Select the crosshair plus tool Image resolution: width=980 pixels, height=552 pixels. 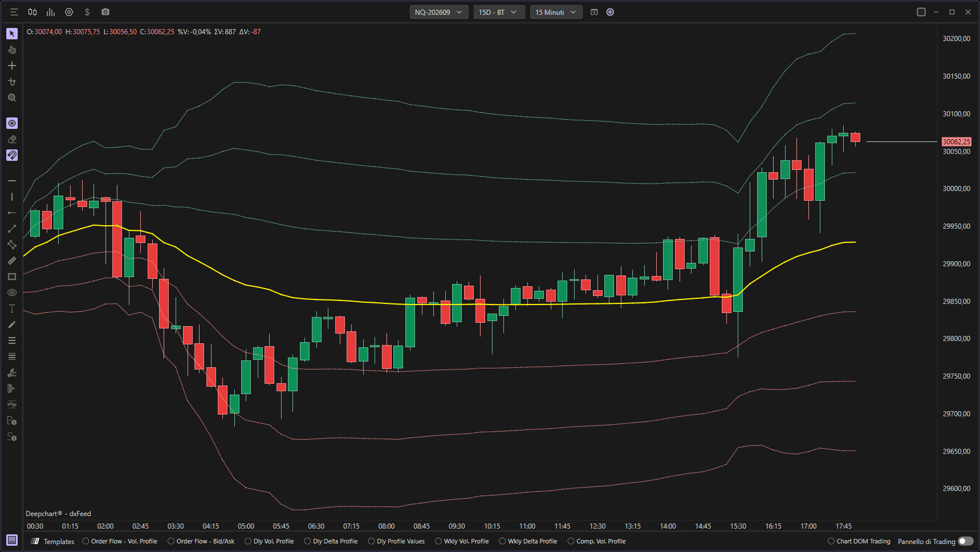12,66
